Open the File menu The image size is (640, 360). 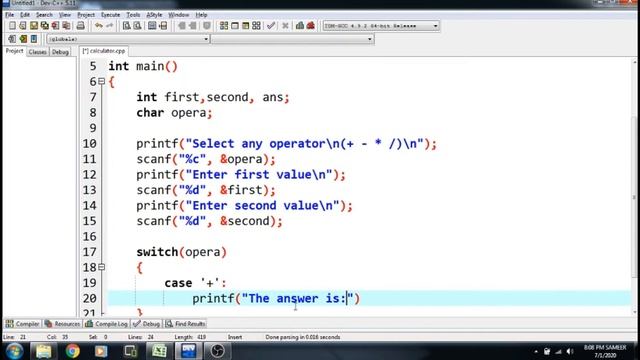click(9, 15)
